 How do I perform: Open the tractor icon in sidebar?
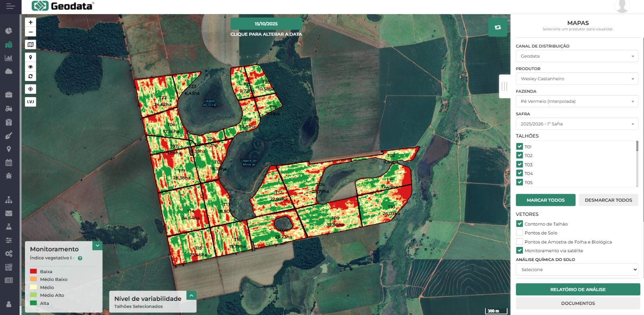click(9, 109)
